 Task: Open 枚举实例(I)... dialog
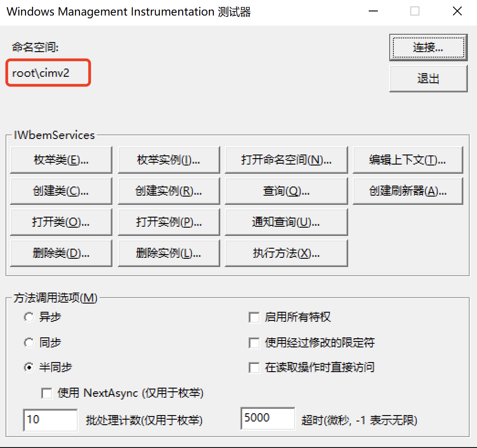click(x=169, y=160)
